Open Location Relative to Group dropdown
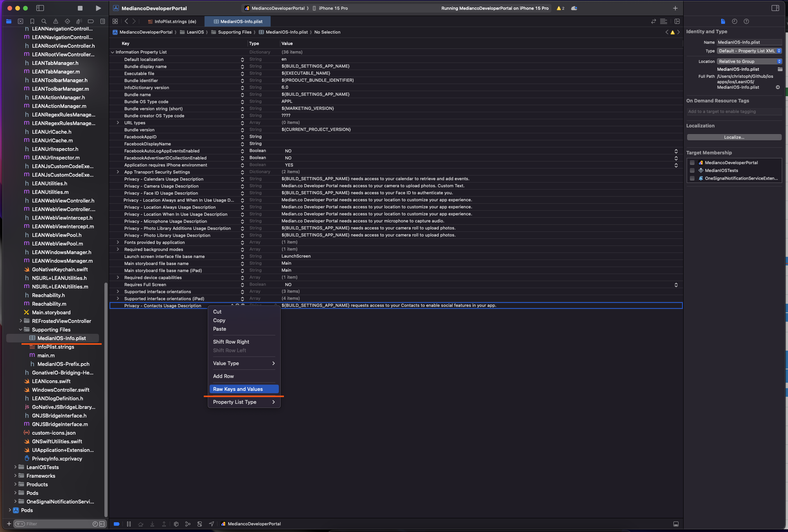Image resolution: width=788 pixels, height=532 pixels. [x=749, y=62]
